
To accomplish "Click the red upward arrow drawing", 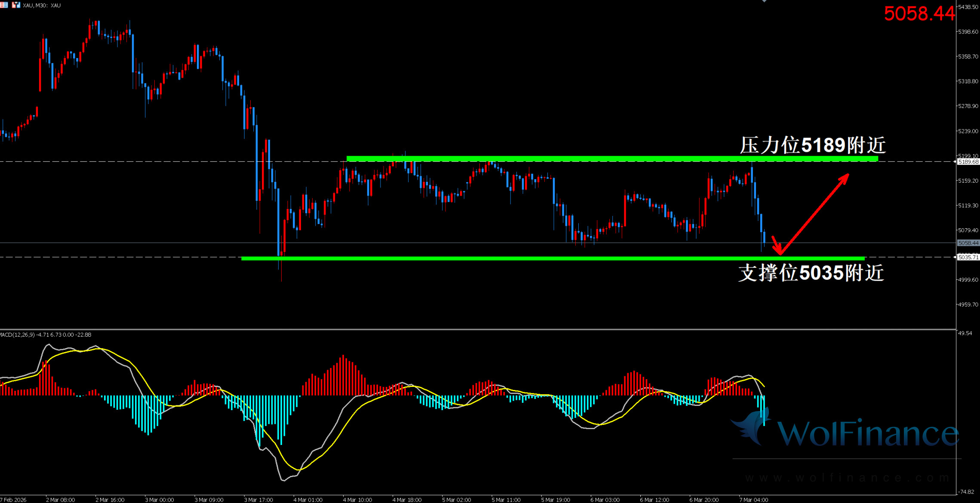I will coord(814,214).
